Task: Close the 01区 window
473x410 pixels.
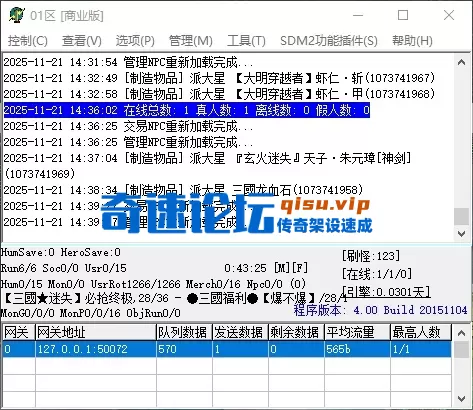Action: (449, 15)
